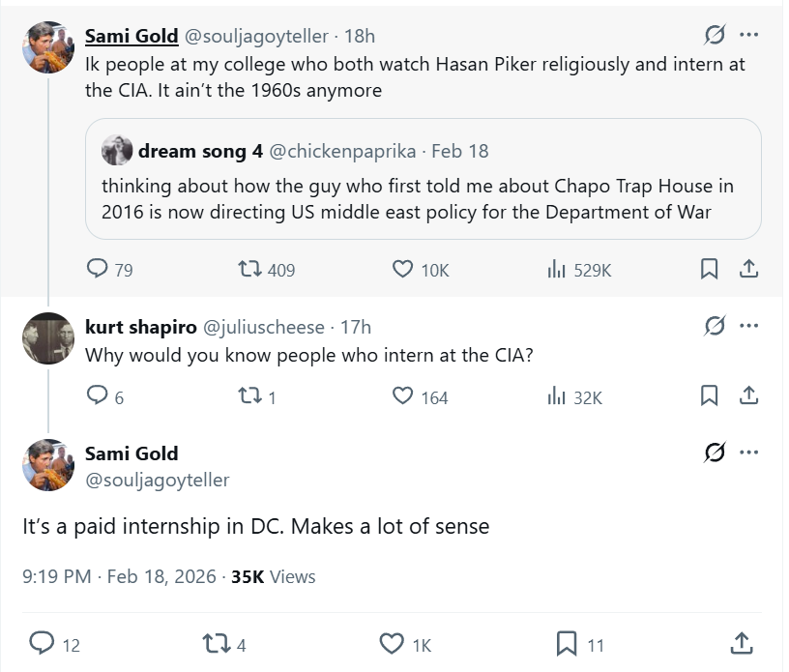Repost kurt shapiro's reply

(251, 395)
